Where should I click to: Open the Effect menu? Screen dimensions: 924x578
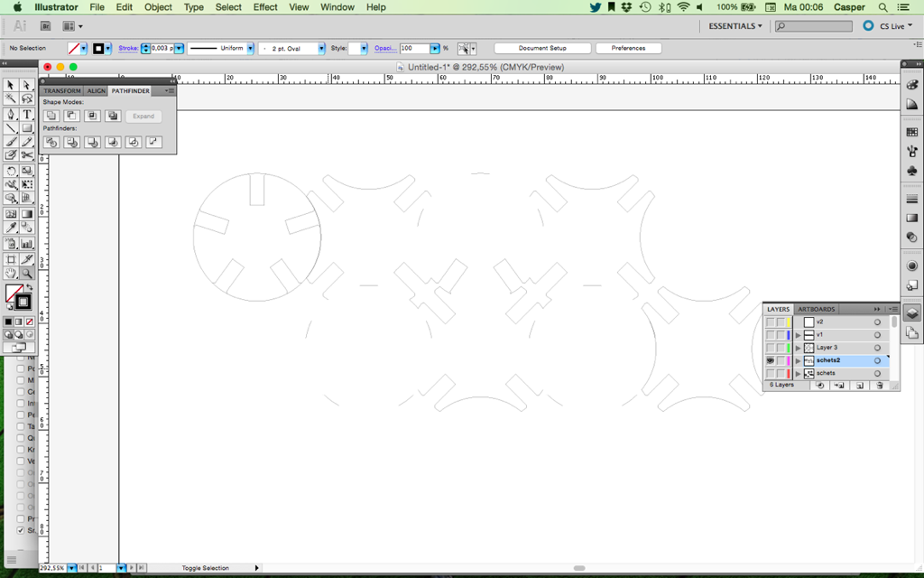(265, 7)
